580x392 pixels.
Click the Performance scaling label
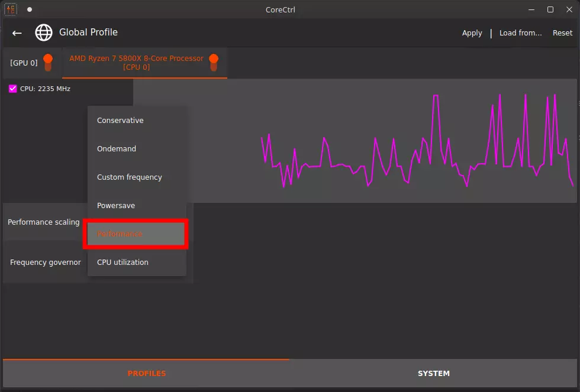[44, 222]
